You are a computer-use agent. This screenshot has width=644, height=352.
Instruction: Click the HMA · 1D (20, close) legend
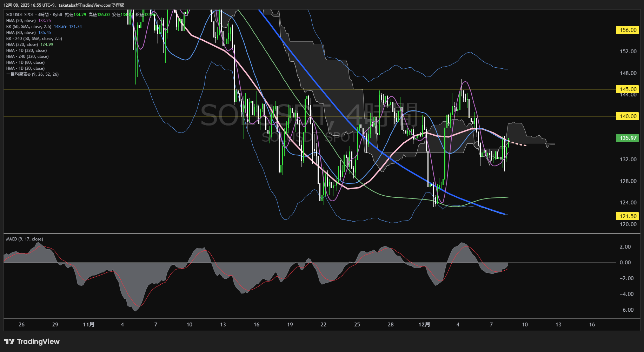25,68
